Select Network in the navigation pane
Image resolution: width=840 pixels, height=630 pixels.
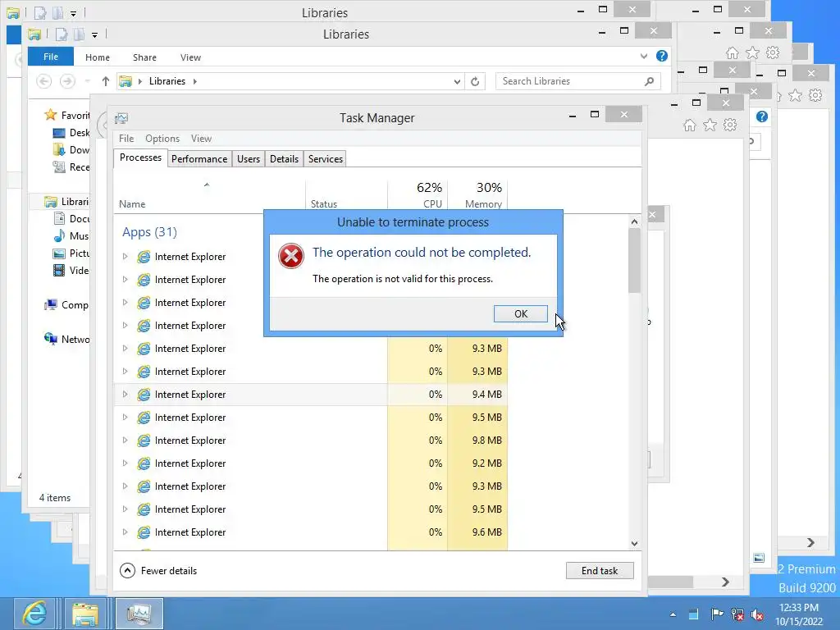pyautogui.click(x=67, y=340)
